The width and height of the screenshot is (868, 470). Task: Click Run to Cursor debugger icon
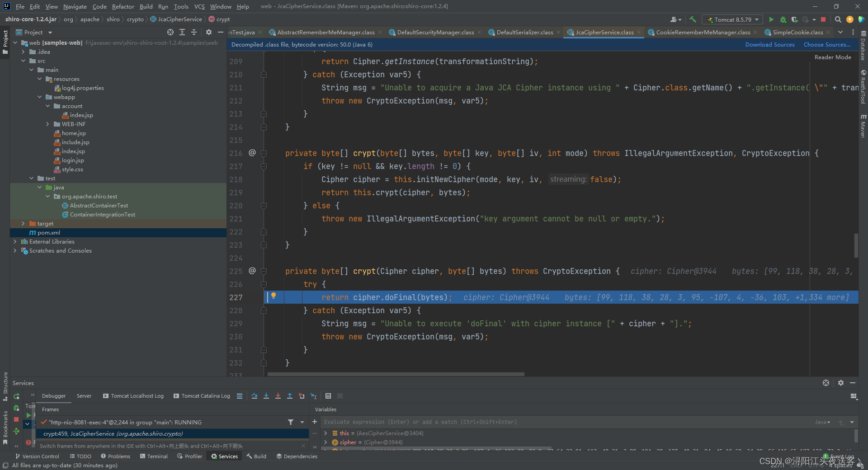314,396
